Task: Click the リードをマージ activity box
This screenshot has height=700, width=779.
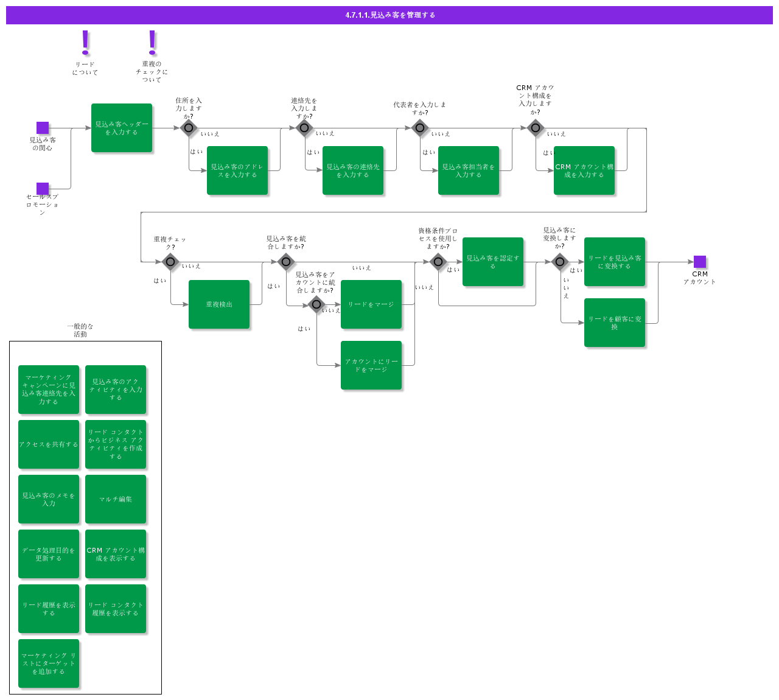Action: (371, 304)
